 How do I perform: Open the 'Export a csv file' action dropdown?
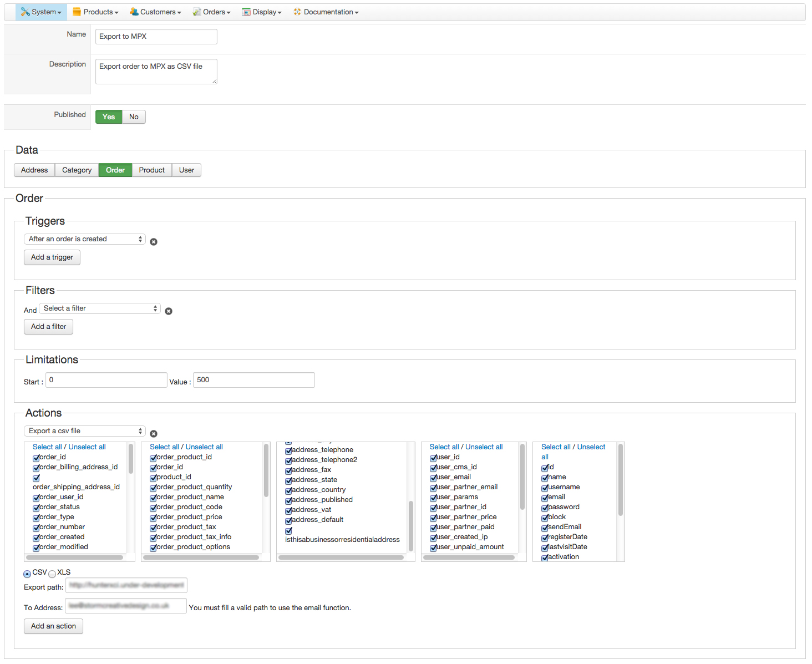[85, 431]
